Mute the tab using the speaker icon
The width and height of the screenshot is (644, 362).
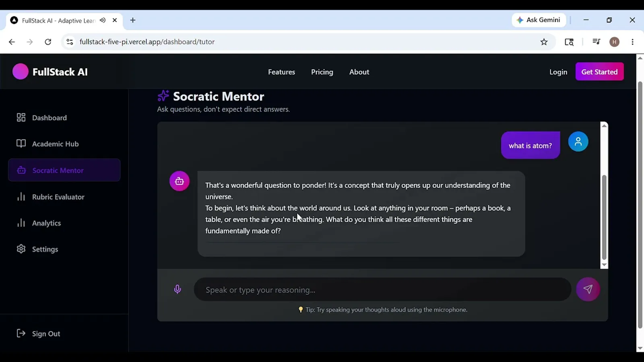(103, 20)
